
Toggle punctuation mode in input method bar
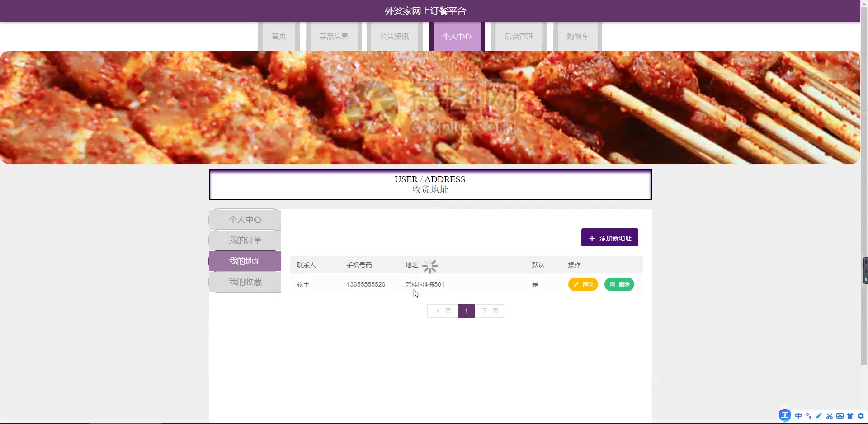click(x=809, y=416)
